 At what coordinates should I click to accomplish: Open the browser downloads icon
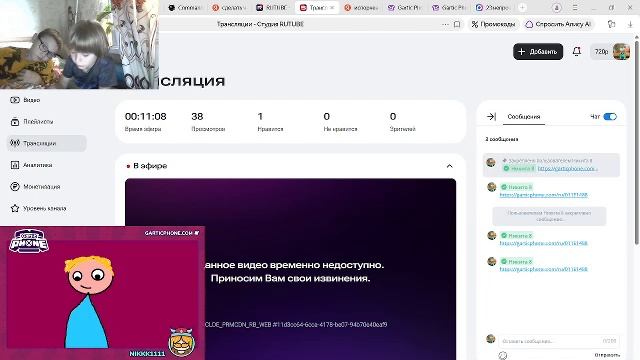pyautogui.click(x=630, y=24)
